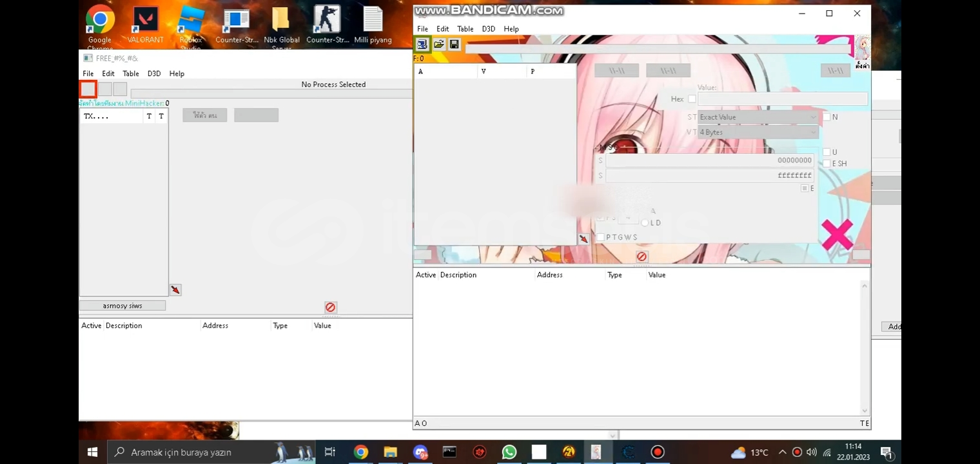Click the Type column header in the anime-skinned window

pos(614,275)
